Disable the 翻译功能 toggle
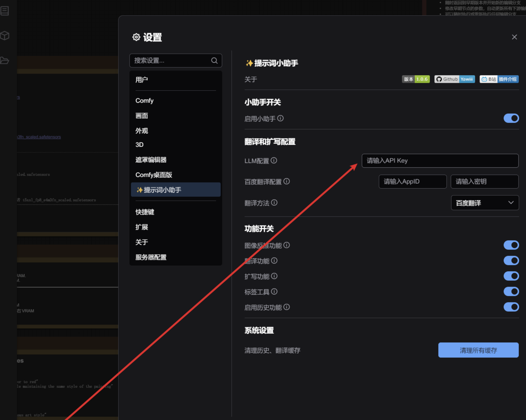 (x=511, y=261)
